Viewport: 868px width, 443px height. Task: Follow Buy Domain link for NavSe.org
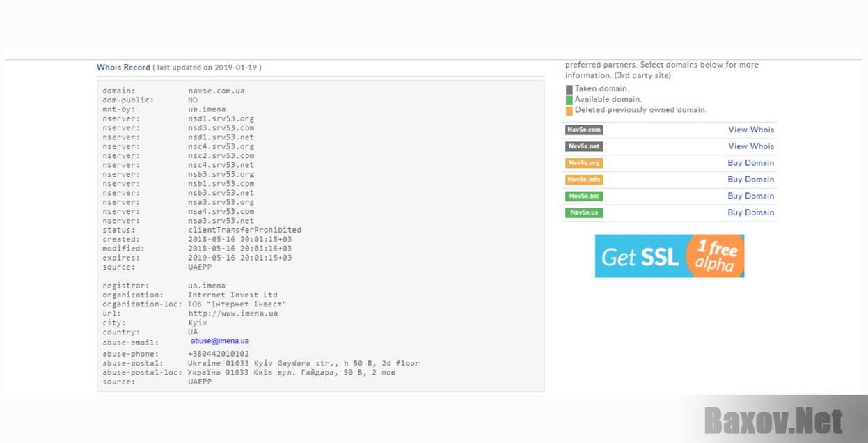click(751, 163)
